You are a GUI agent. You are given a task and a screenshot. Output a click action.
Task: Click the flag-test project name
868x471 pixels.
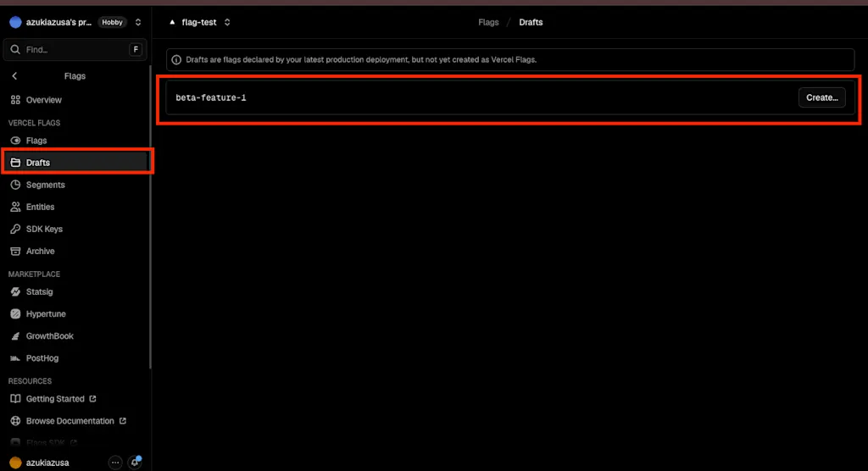[199, 22]
